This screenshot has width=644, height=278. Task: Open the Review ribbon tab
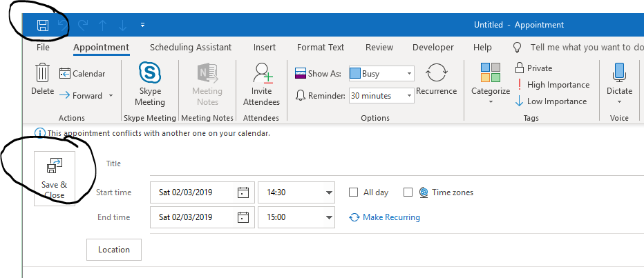pos(379,48)
